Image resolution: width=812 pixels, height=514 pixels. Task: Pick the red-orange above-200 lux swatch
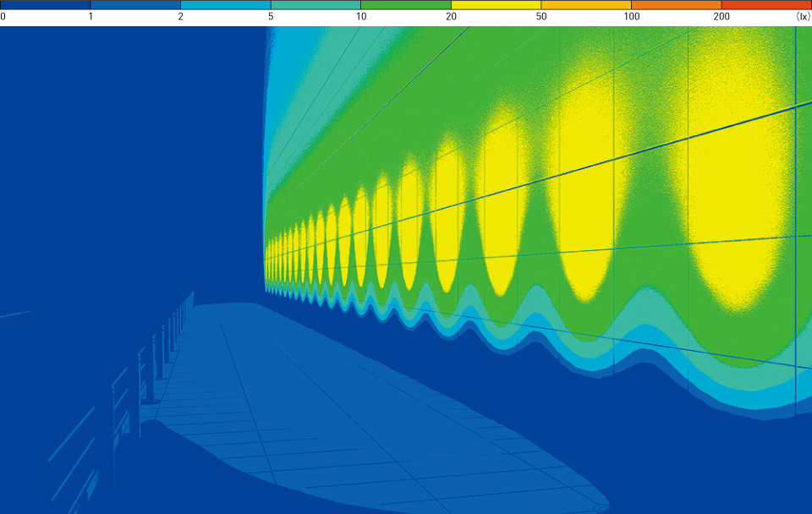coord(766,5)
